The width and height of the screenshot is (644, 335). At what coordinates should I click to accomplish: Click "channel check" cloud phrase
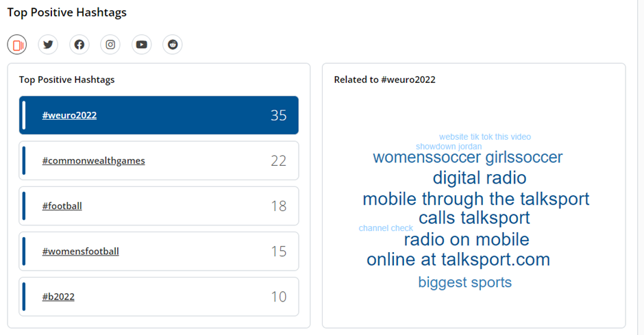(386, 228)
